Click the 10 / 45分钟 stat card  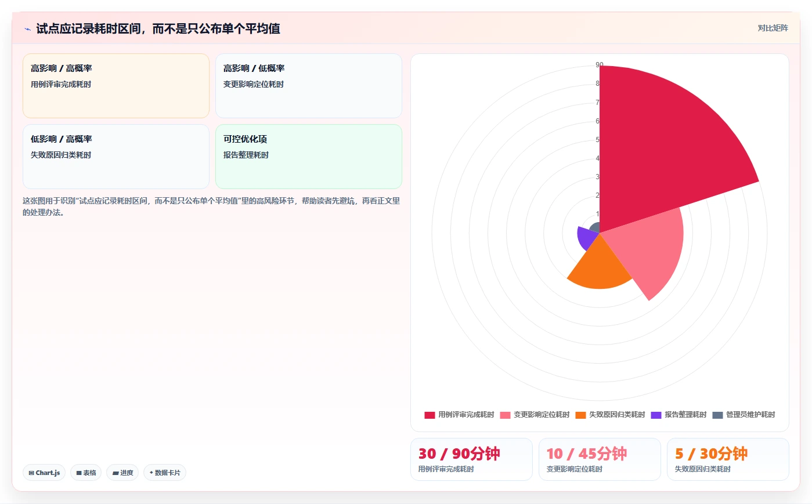coord(600,459)
